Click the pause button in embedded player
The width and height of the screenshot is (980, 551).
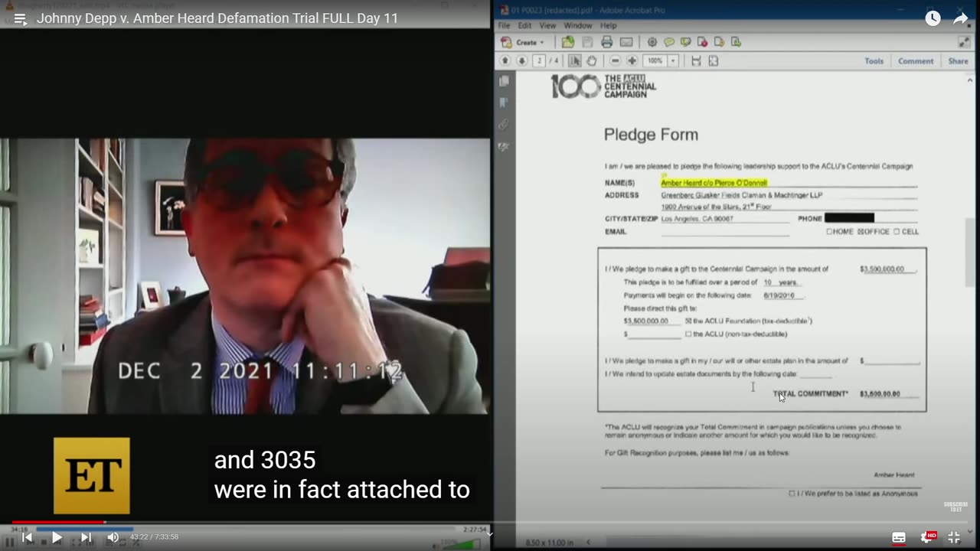(11, 543)
